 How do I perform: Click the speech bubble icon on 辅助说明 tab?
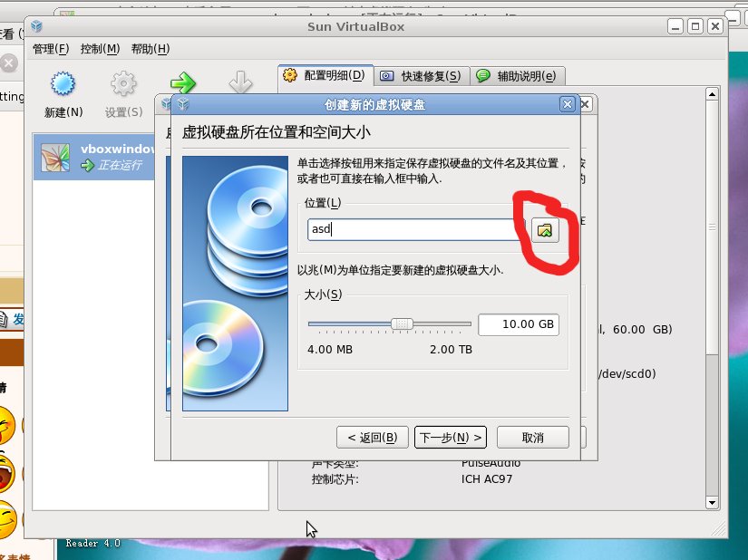(x=482, y=76)
